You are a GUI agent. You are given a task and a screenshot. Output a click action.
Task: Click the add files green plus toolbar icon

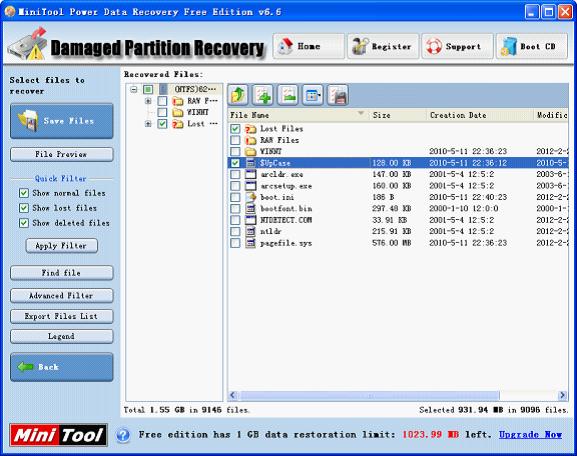point(263,95)
